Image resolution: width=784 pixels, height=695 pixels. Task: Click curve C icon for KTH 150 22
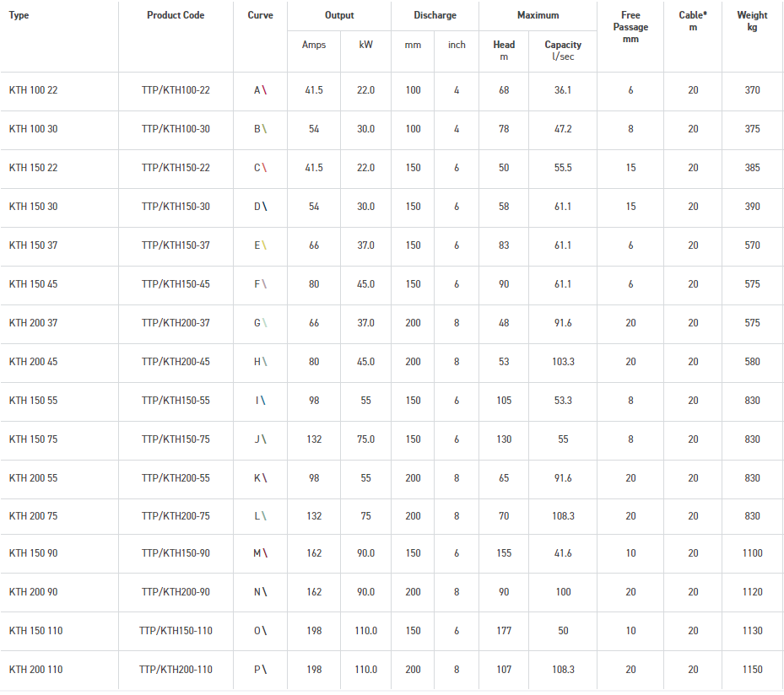click(264, 168)
